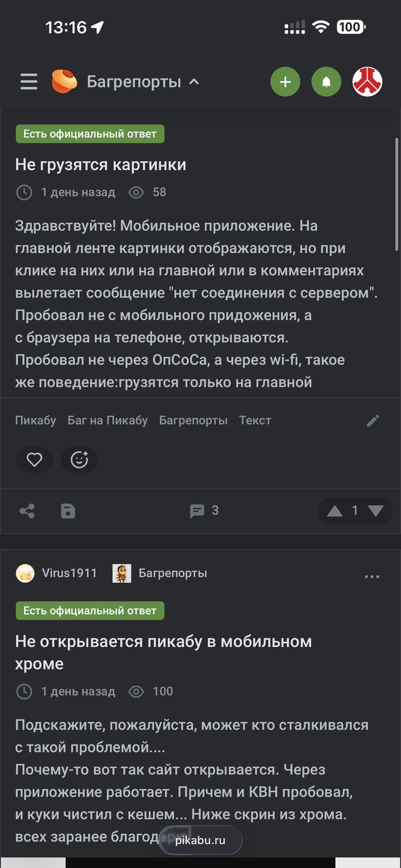Open Virus1911's user profile
The width and height of the screenshot is (401, 868).
click(69, 573)
